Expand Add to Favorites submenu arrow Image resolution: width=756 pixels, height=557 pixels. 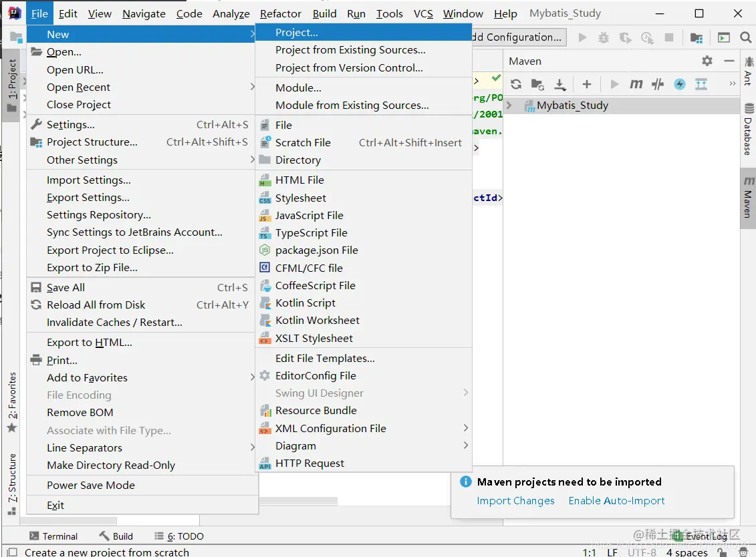point(252,377)
